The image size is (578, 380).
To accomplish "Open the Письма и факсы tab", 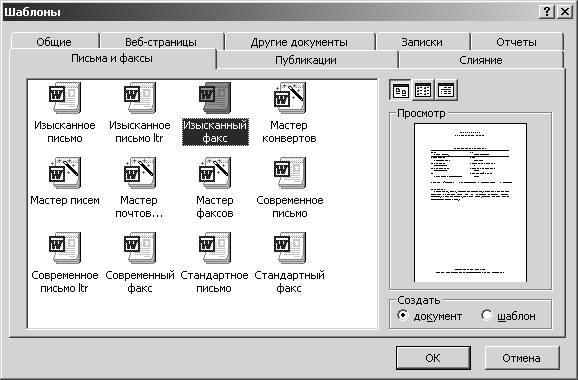I will (x=112, y=58).
